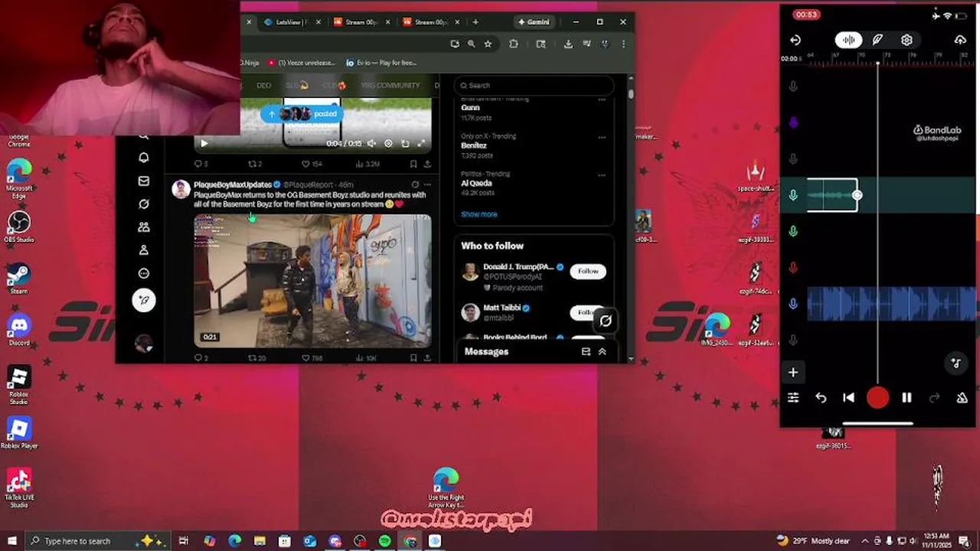The width and height of the screenshot is (980, 551).
Task: Toggle the selected teal microphone track
Action: click(793, 195)
